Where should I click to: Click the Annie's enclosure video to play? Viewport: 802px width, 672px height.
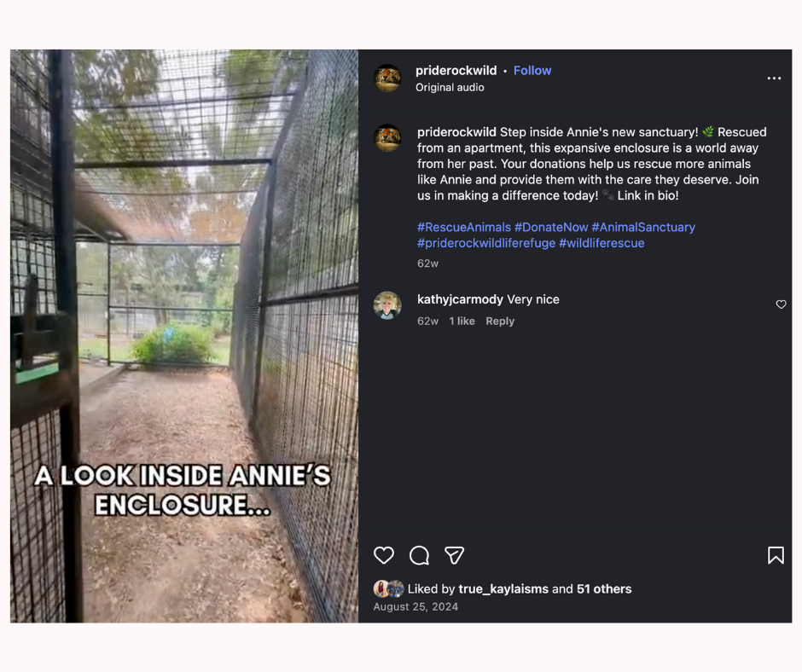coord(184,336)
